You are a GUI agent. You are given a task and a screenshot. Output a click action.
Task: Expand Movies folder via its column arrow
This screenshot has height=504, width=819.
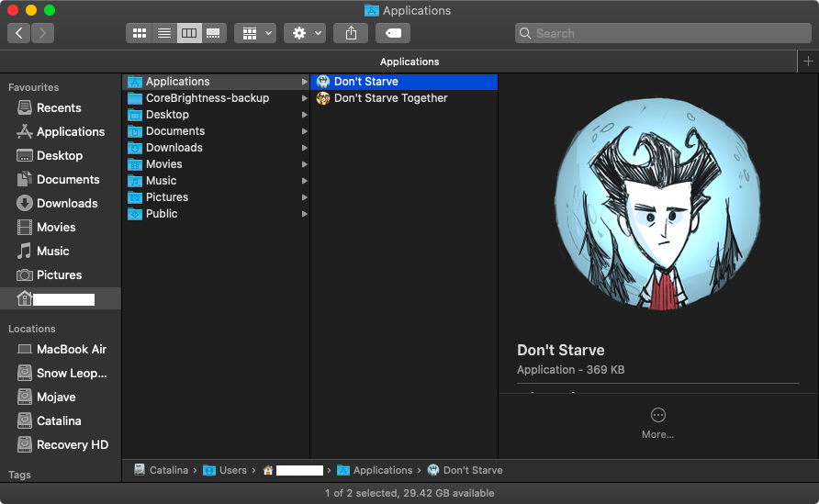304,164
